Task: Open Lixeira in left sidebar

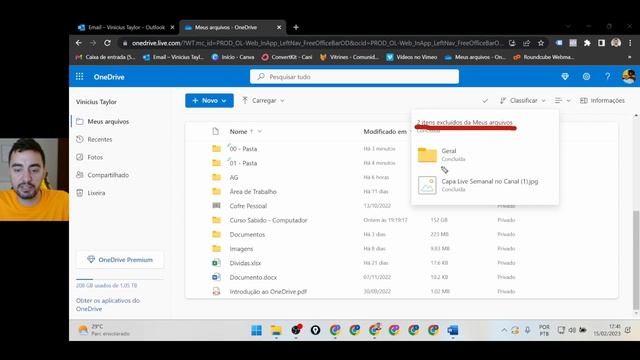Action: coord(96,193)
